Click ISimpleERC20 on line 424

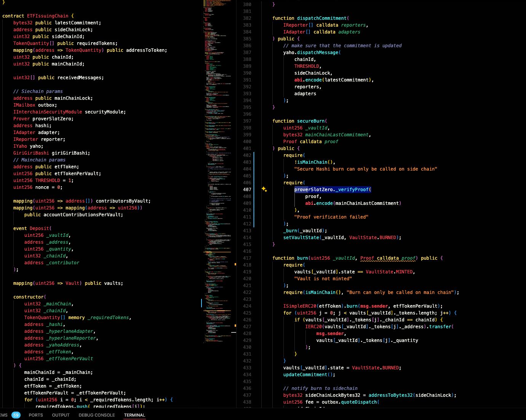click(300, 306)
